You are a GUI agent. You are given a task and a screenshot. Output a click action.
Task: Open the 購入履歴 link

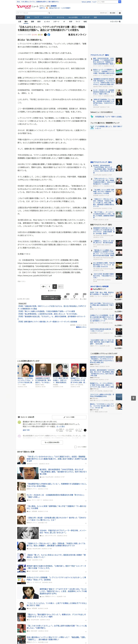tap(112, 13)
